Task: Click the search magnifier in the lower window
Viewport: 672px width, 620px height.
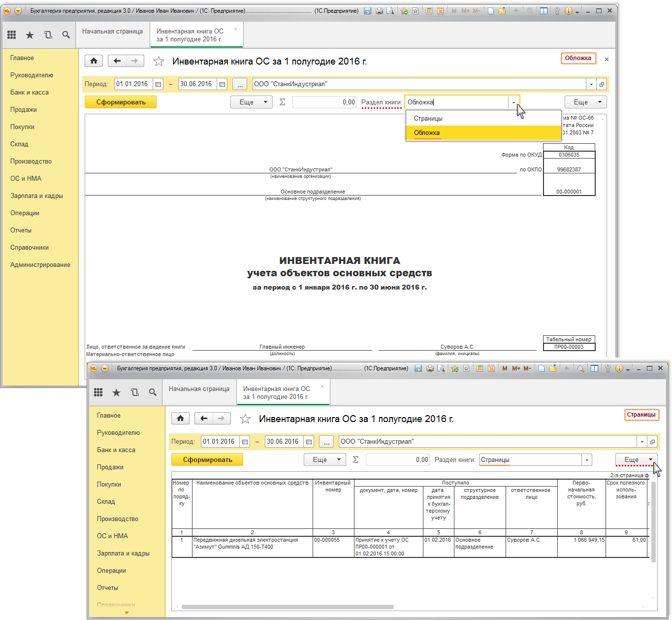Action: click(x=153, y=392)
